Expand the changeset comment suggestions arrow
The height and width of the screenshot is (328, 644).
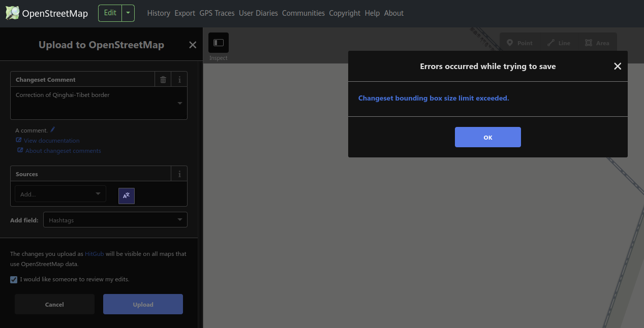pos(179,104)
